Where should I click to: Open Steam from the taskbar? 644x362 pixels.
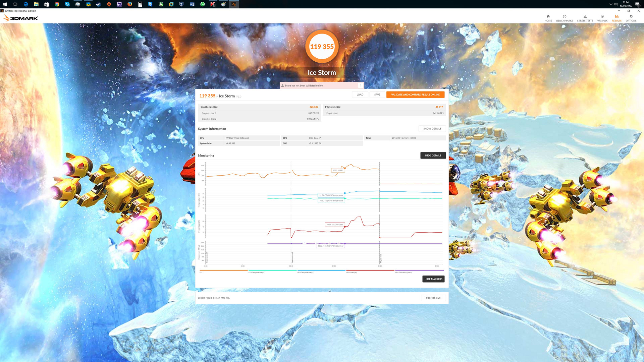99,4
